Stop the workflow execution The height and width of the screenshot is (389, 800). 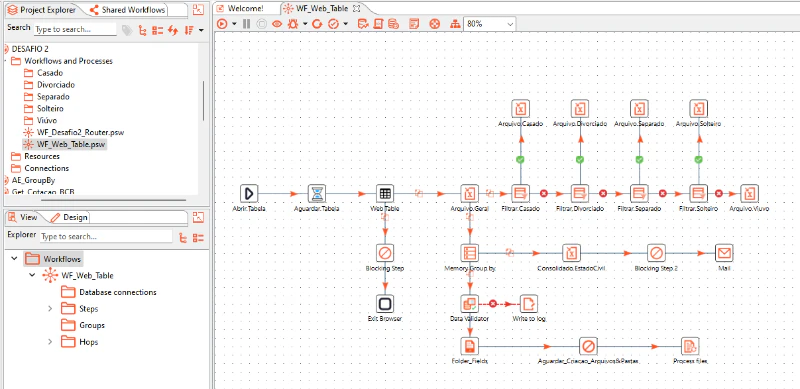pyautogui.click(x=261, y=23)
